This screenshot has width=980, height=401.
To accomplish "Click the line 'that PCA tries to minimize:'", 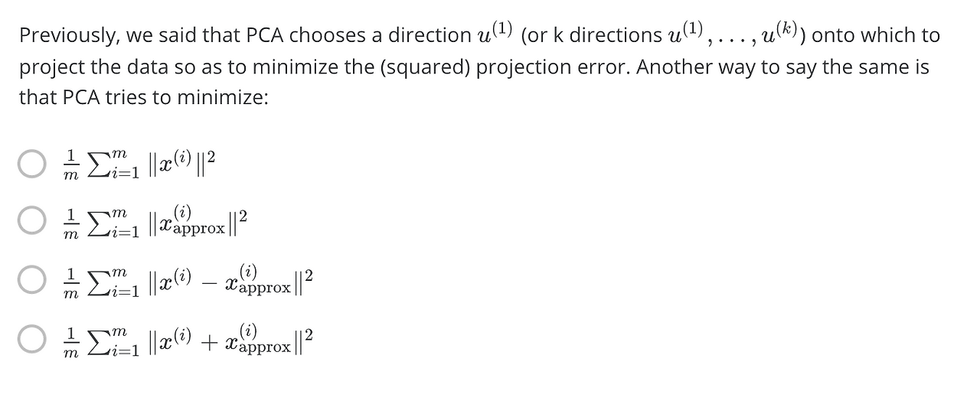I will click(x=143, y=99).
